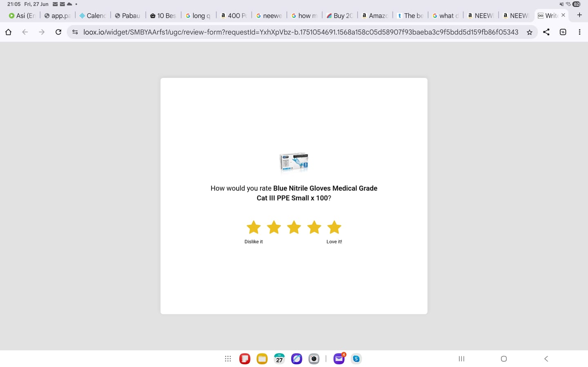Navigate back in Chrome toolbar

(x=25, y=32)
